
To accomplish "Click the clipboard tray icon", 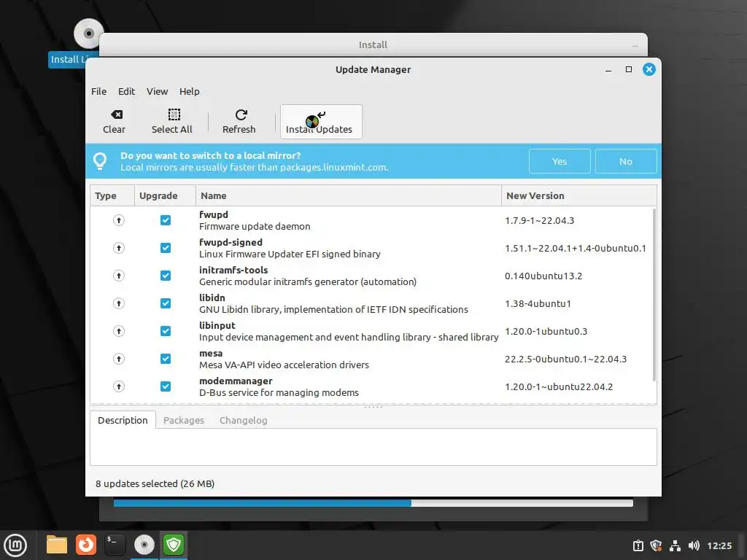I will 638,545.
